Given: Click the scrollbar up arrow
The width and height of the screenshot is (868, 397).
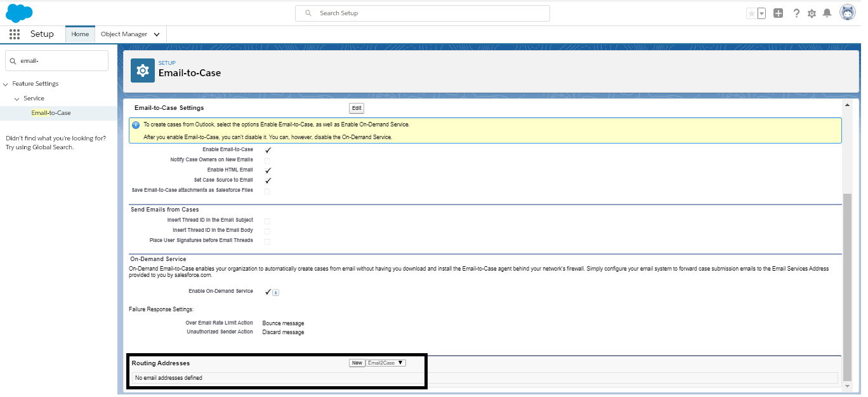Looking at the screenshot, I should pyautogui.click(x=847, y=105).
